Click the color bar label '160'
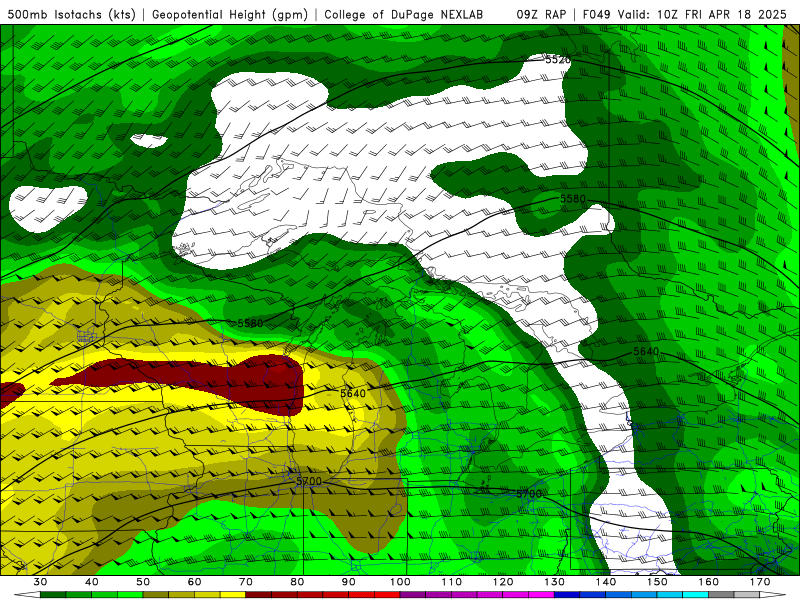 [709, 582]
